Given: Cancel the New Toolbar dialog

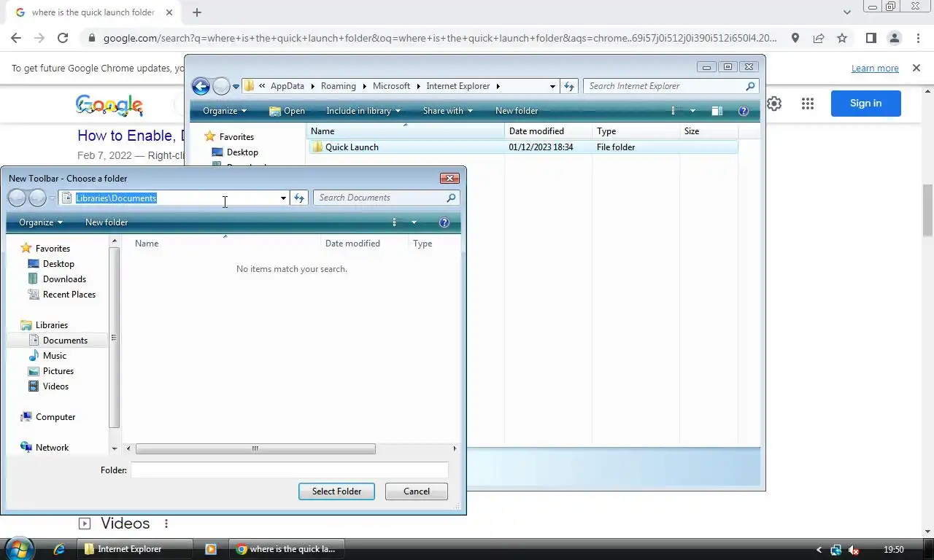Looking at the screenshot, I should 417,491.
